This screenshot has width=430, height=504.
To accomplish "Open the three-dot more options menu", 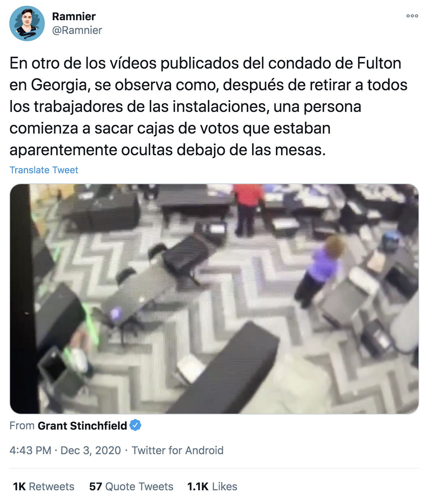I will point(412,16).
